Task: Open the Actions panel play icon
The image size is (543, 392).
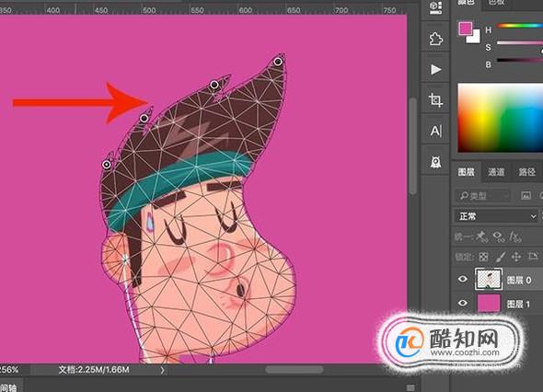Action: [435, 70]
